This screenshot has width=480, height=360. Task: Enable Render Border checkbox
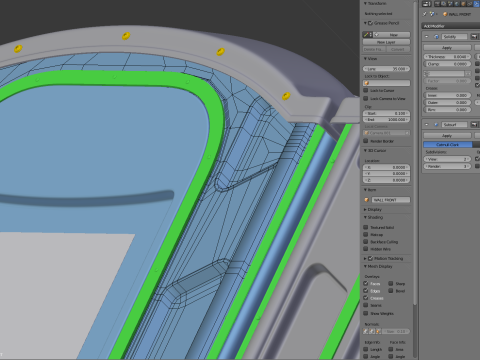pyautogui.click(x=366, y=141)
